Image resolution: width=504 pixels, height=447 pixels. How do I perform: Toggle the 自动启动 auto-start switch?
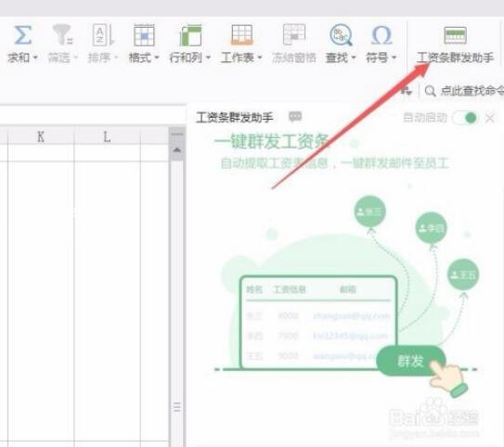pyautogui.click(x=464, y=118)
